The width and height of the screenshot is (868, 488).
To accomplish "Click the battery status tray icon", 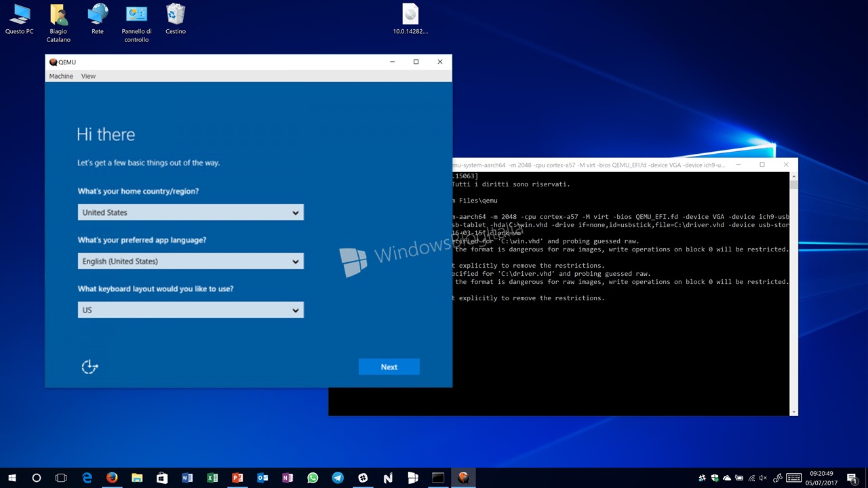I will click(x=739, y=478).
